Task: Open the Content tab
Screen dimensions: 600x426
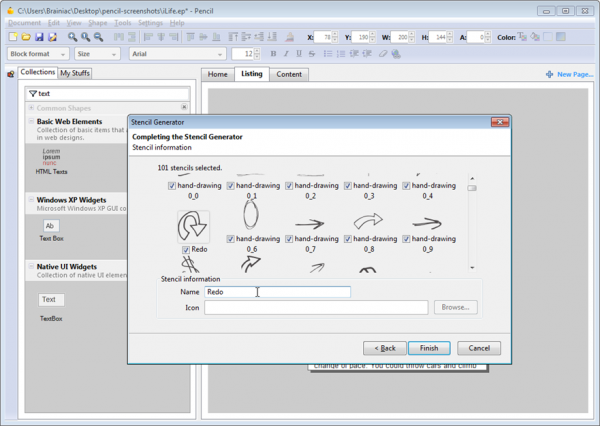Action: click(x=289, y=74)
